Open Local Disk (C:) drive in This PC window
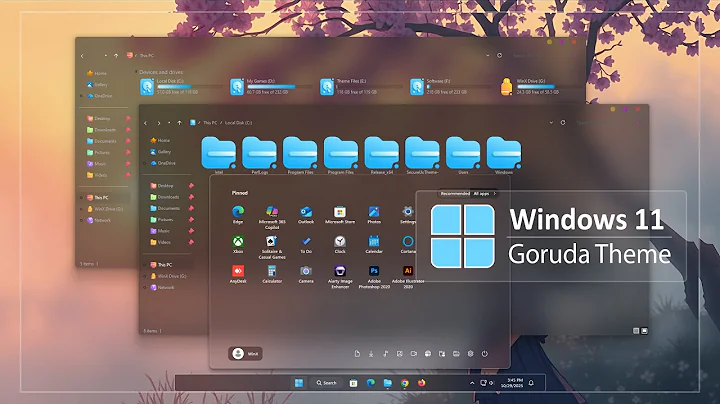 180,86
